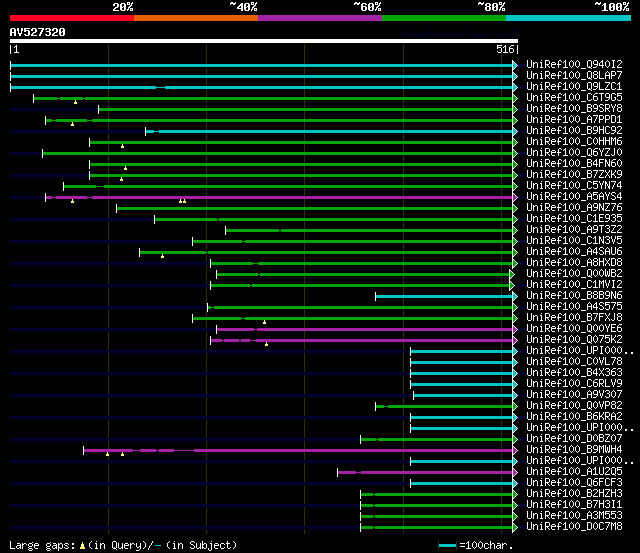
Task: Click the UniRef100_Q075K2 label
Action: coord(574,340)
